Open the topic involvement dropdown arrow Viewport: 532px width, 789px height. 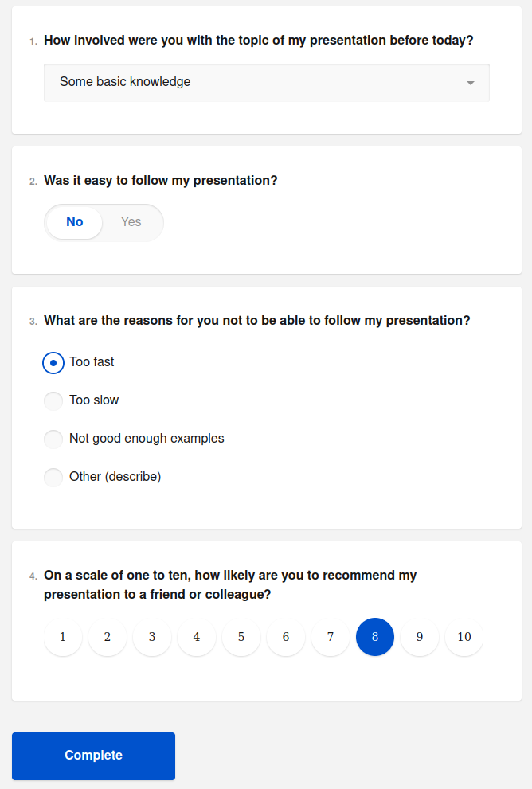click(x=470, y=83)
